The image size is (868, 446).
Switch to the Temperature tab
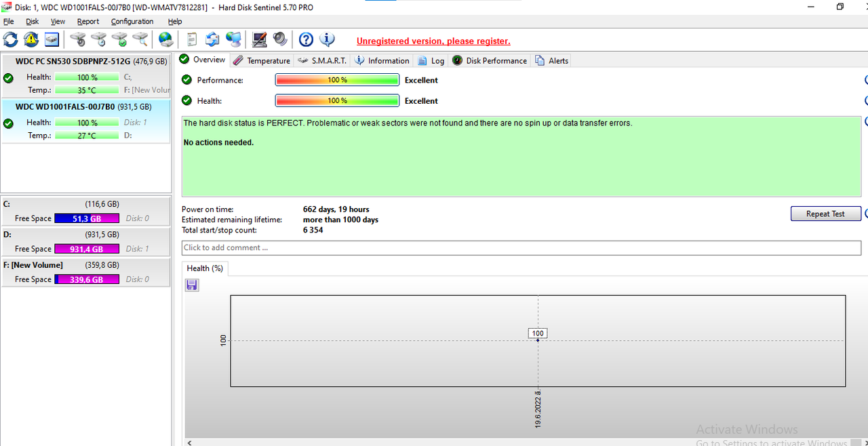tap(262, 60)
